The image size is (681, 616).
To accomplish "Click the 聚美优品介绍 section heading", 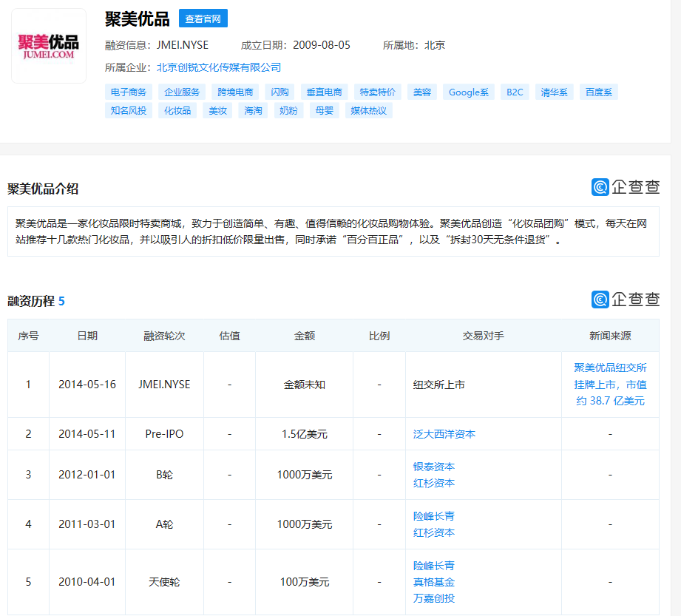I will [x=43, y=189].
